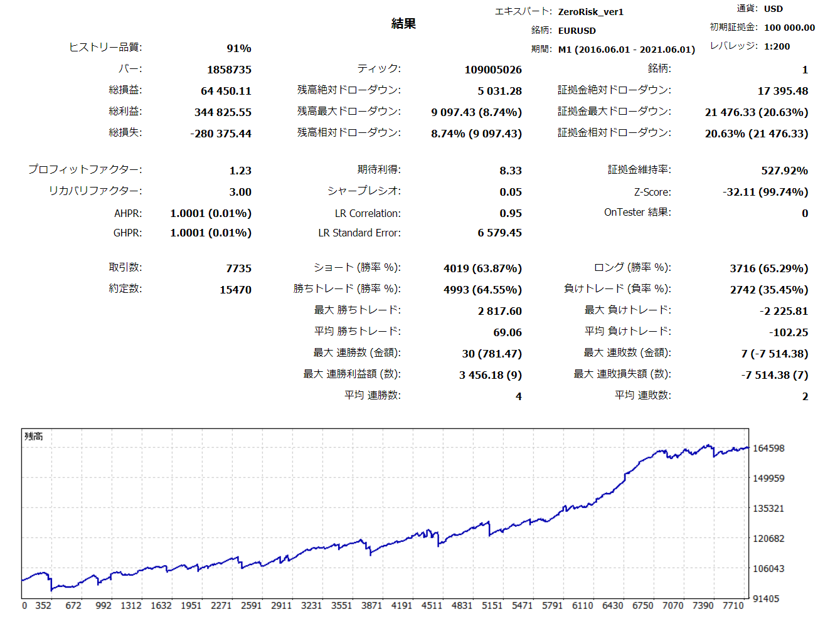Click x-axis trade number 7710
Viewport: 840px width, 624px height.
(x=733, y=606)
